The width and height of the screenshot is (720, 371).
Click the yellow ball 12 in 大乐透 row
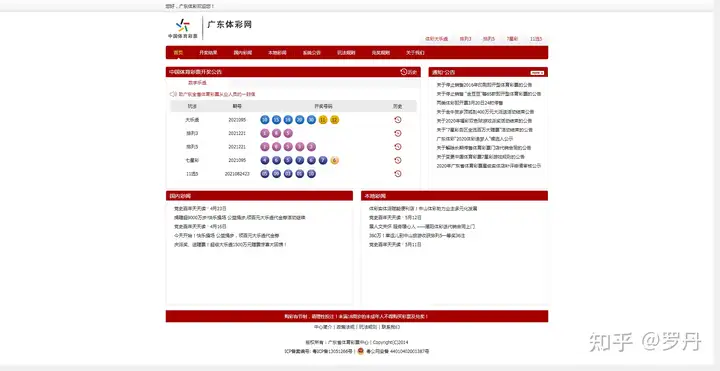[x=335, y=120]
